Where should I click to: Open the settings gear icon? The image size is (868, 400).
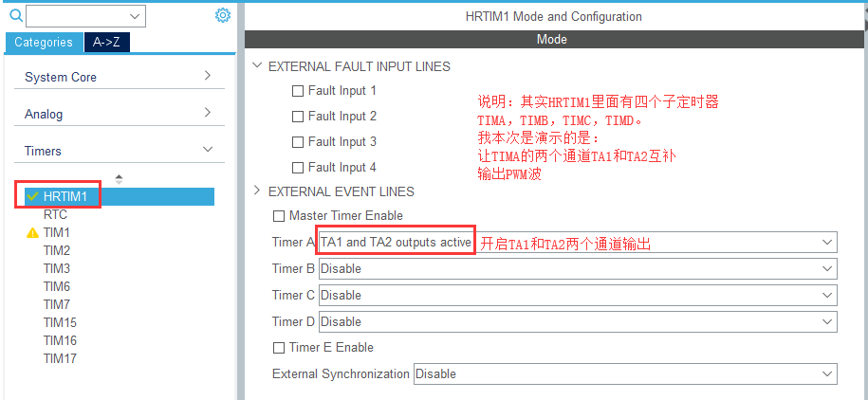click(223, 15)
